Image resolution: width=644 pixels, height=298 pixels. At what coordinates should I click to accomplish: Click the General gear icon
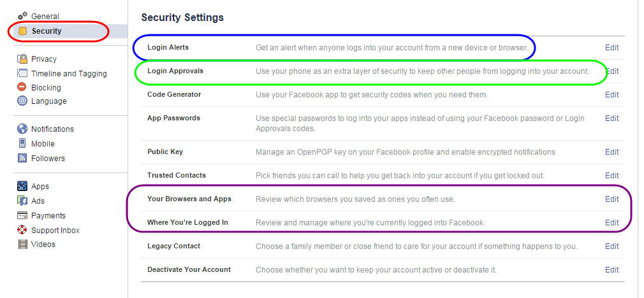click(x=22, y=17)
